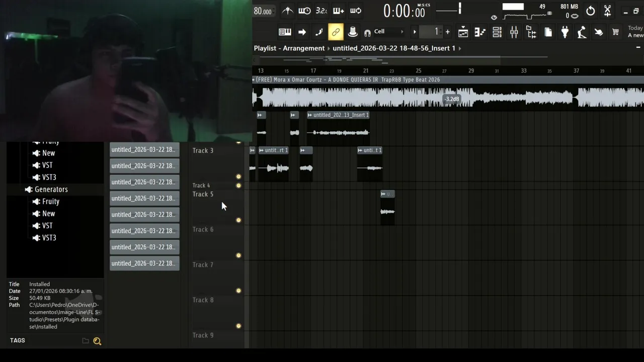Click the Playlist - Arrangement breadcrumb
The image size is (644, 362).
tap(289, 48)
